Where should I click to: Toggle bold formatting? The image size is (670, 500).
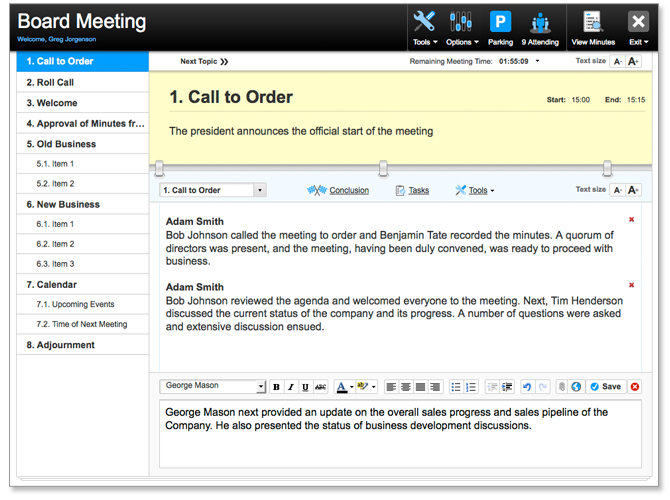point(276,387)
